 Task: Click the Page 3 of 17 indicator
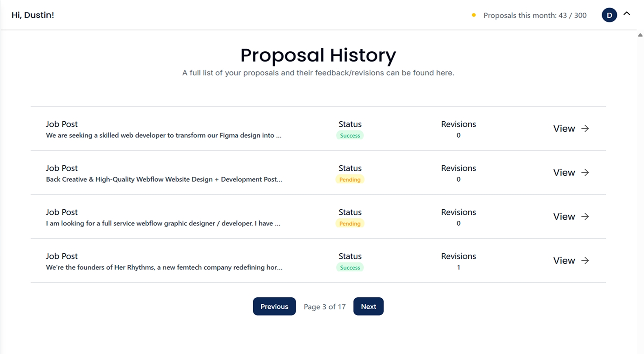point(324,307)
